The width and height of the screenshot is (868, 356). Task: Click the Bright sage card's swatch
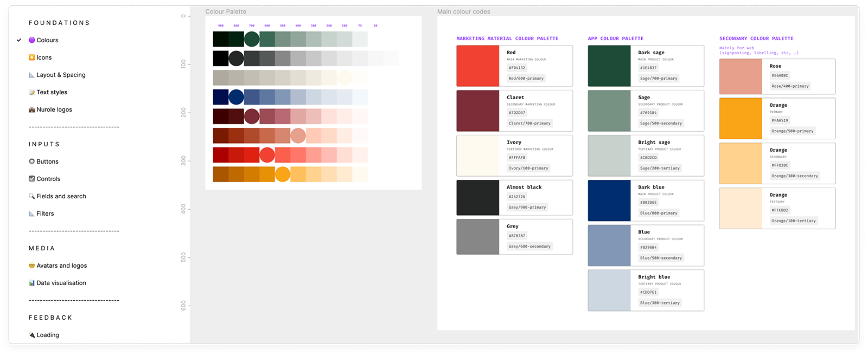click(x=609, y=156)
